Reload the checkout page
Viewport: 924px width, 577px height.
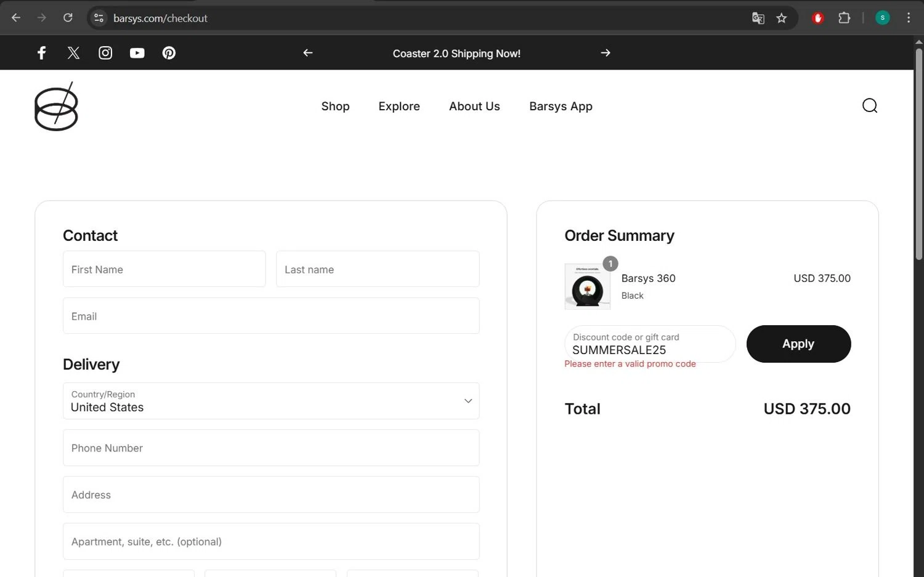(68, 18)
